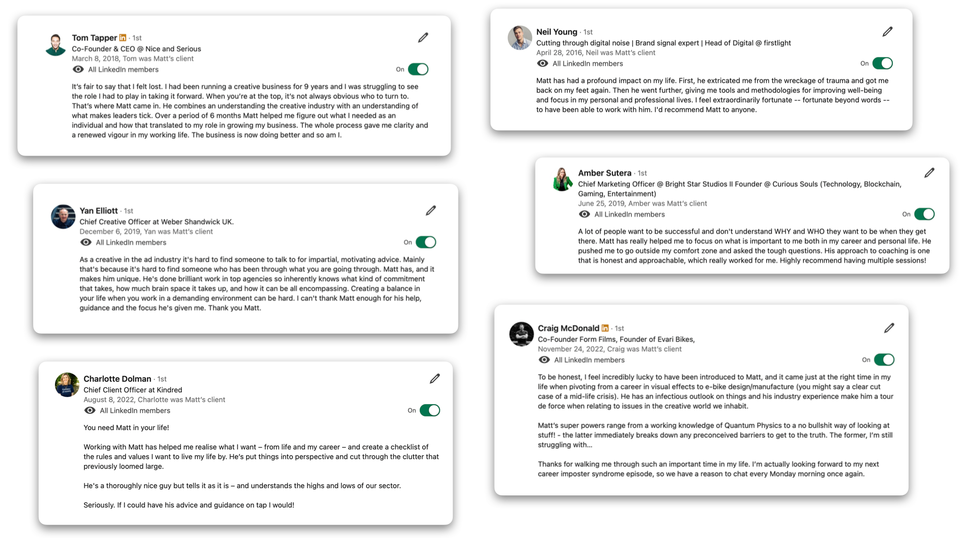Image resolution: width=980 pixels, height=551 pixels.
Task: Open edit for Amber Sutera's recommendation
Action: click(x=929, y=173)
